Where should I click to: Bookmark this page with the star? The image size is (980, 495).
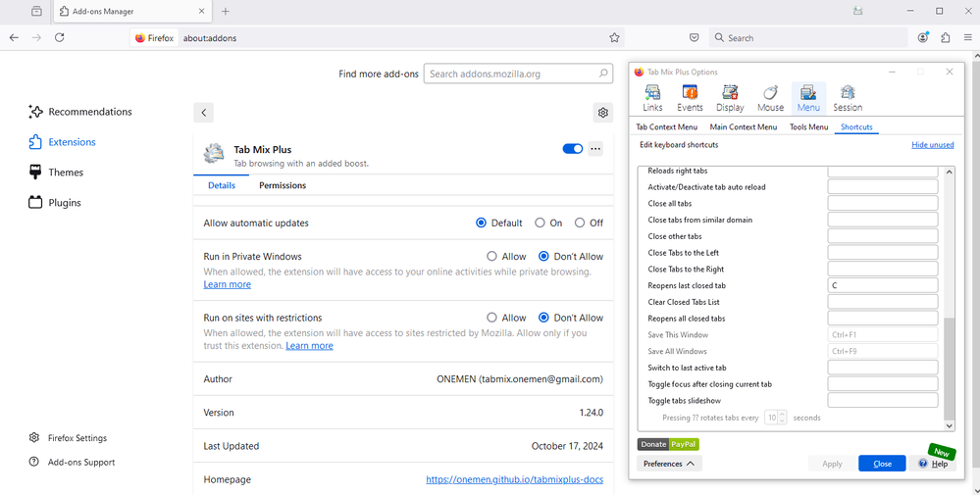(614, 38)
